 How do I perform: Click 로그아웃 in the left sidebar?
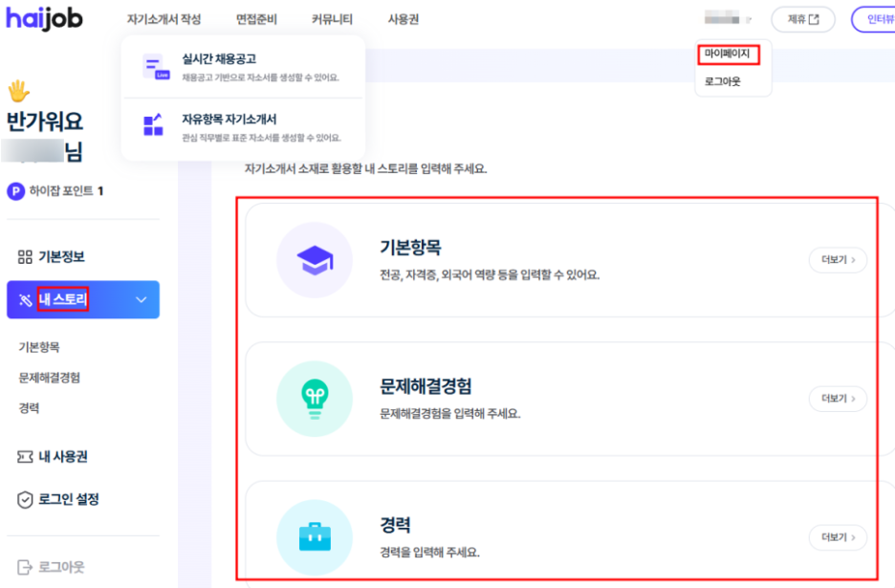(61, 567)
